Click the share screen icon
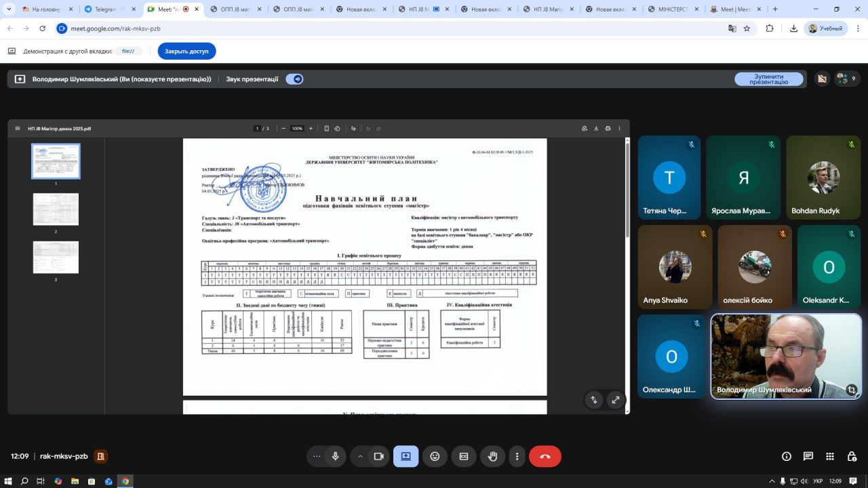Screen dimensions: 868x488 click(x=406, y=456)
